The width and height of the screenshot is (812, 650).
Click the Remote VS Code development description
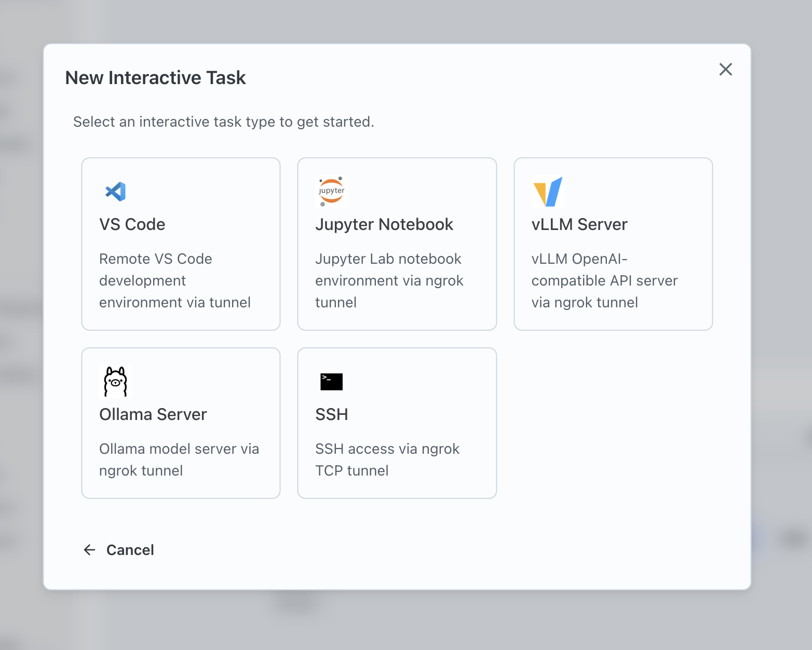tap(175, 280)
